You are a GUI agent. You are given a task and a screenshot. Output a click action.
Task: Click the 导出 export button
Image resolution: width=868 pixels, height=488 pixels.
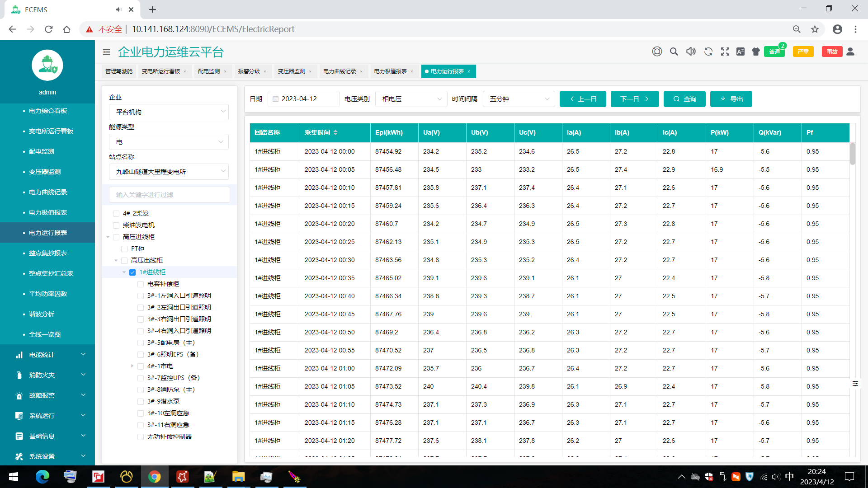[x=731, y=99]
